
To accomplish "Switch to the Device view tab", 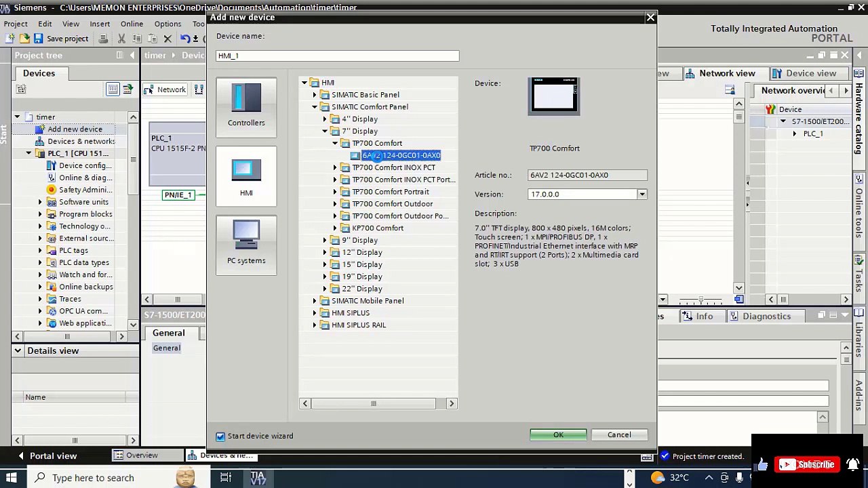I will tap(804, 73).
